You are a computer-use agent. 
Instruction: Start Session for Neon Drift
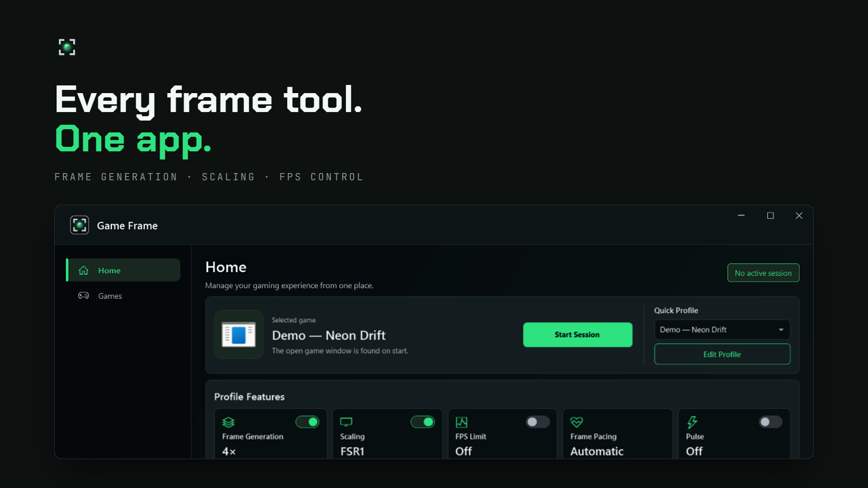[x=577, y=334]
